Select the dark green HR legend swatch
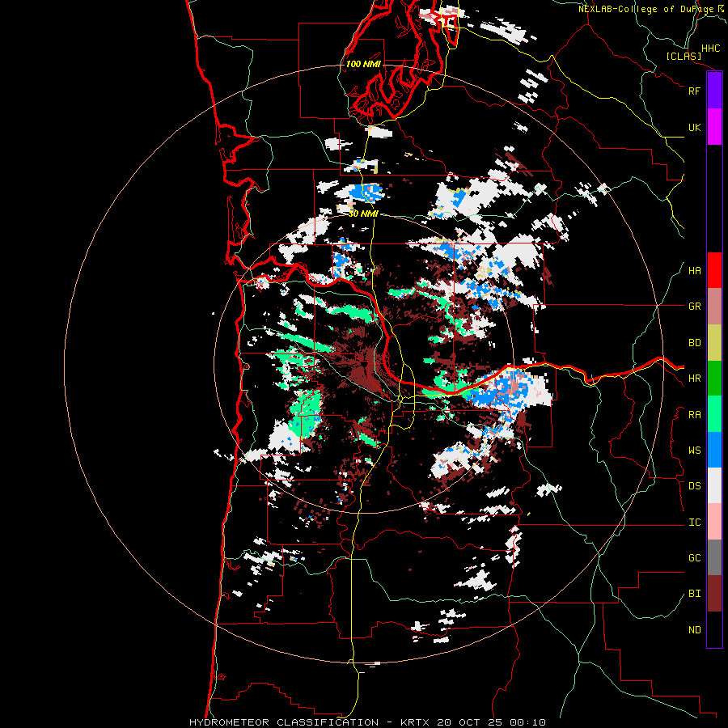The image size is (728, 728). coord(714,379)
